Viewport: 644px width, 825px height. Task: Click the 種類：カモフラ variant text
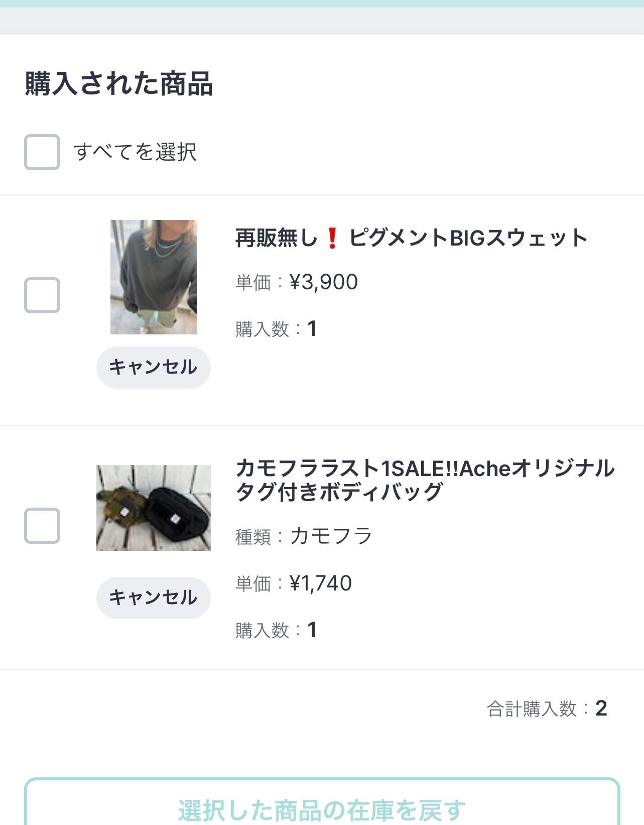point(304,536)
